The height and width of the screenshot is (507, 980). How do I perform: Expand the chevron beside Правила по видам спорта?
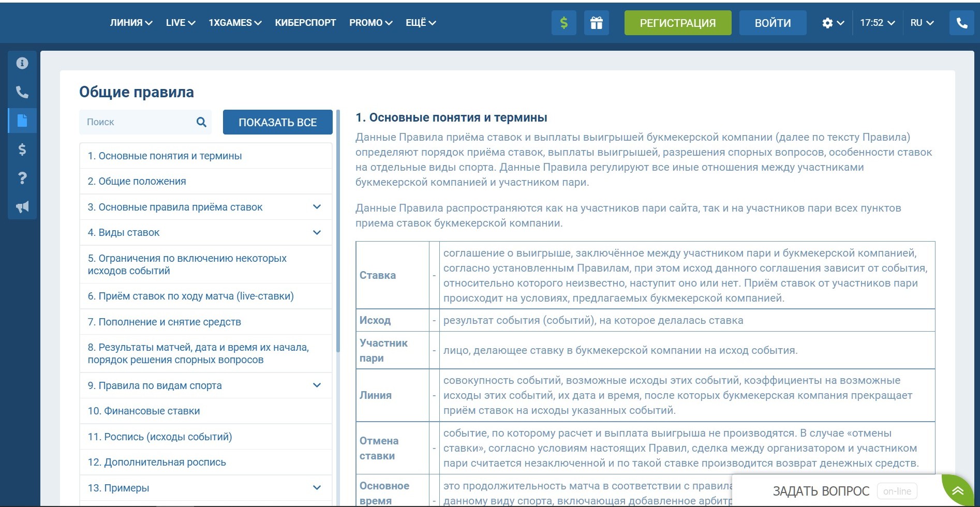coord(317,385)
